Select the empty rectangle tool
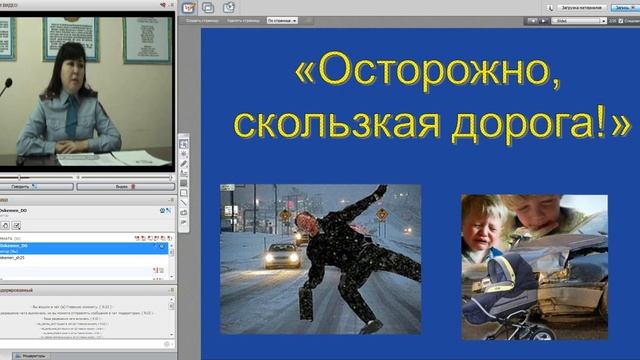Image resolution: width=640 pixels, height=360 pixels. (184, 193)
